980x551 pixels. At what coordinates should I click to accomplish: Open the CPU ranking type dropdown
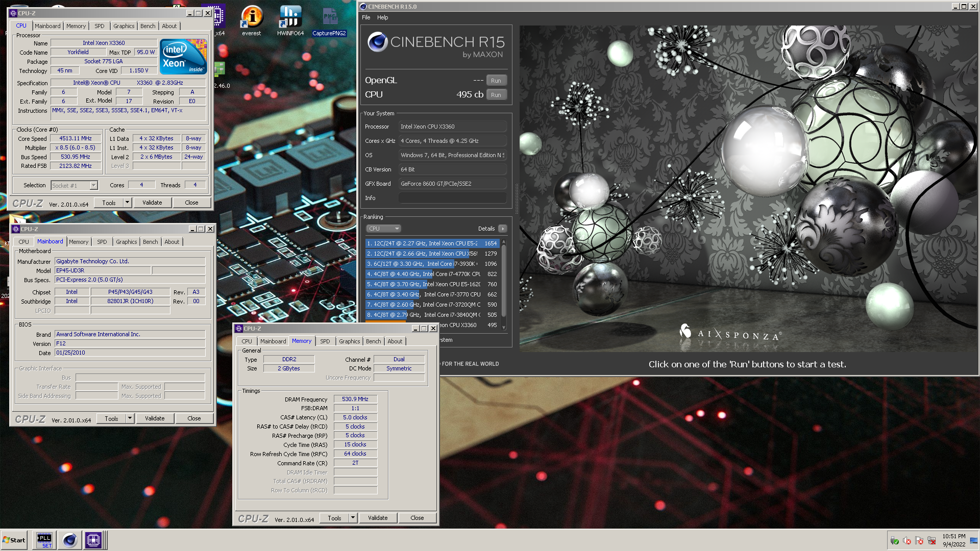pyautogui.click(x=383, y=229)
